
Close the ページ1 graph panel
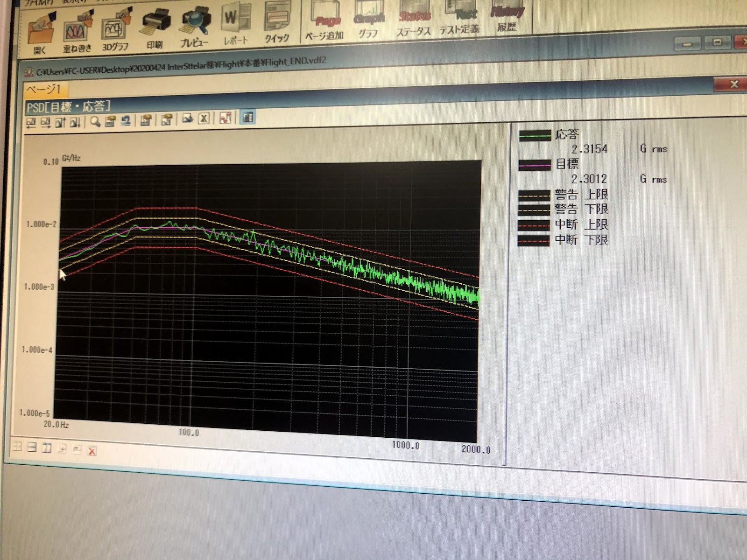click(x=733, y=84)
